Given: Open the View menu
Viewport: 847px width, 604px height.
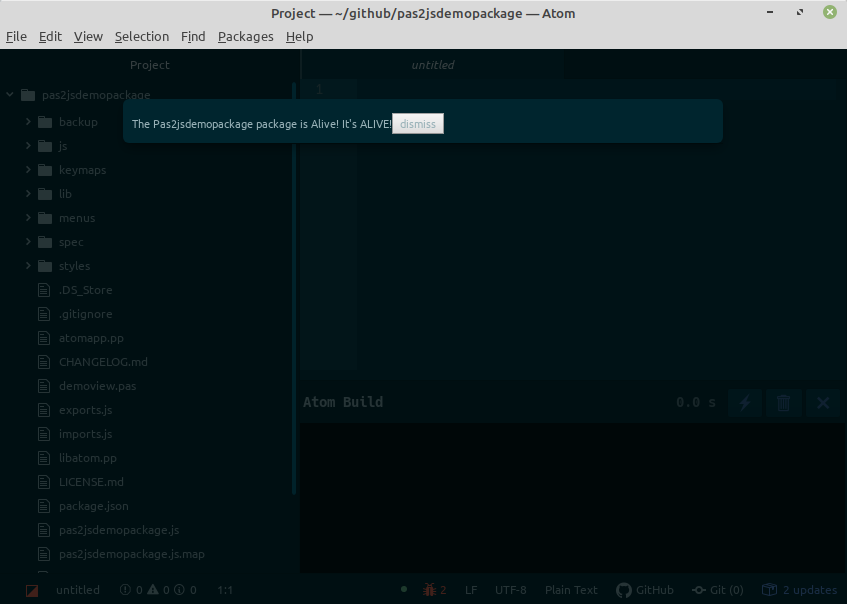Looking at the screenshot, I should pos(88,37).
